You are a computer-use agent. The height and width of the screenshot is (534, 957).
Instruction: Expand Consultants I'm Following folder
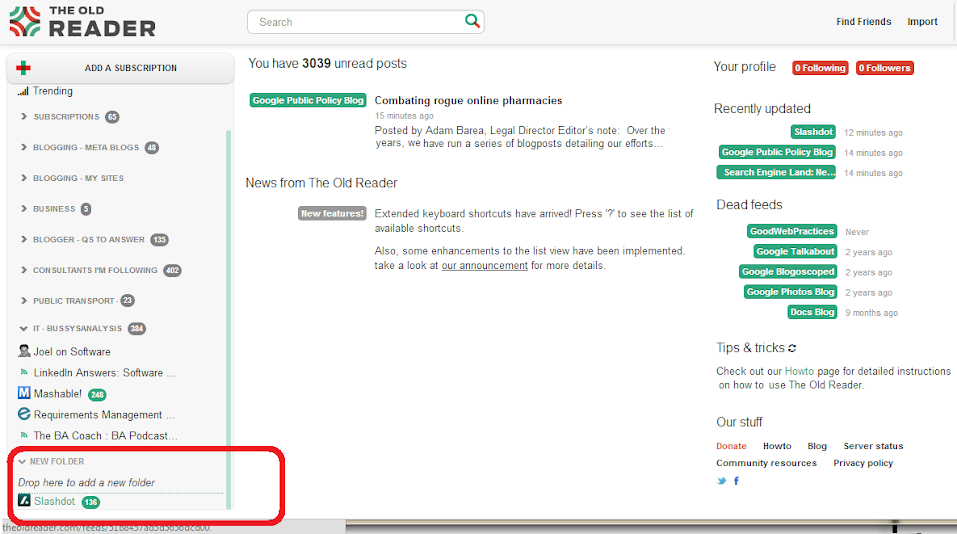[x=24, y=270]
